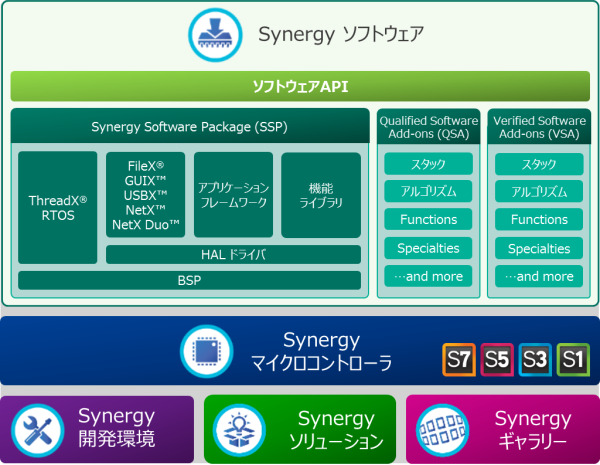
Task: Click the FileX GUIX USBX NetX block
Action: click(x=146, y=194)
